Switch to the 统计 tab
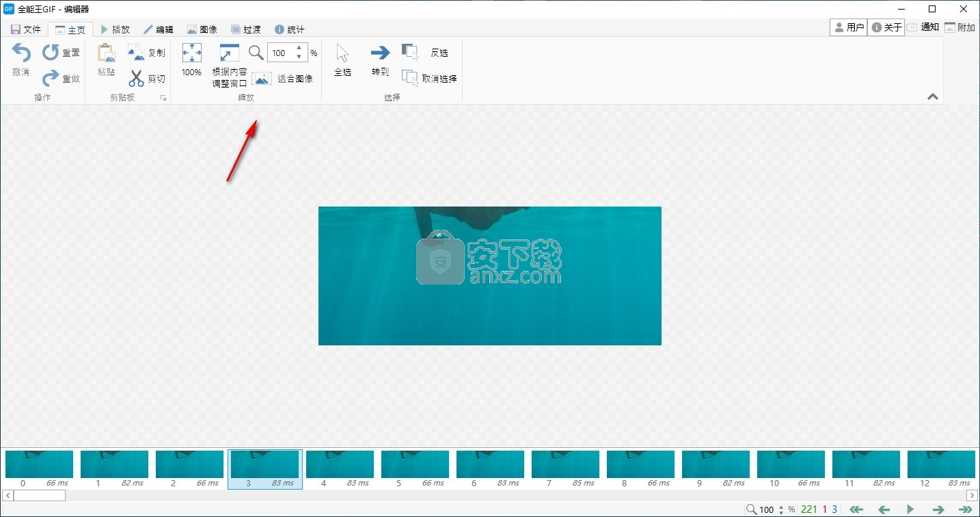Image resolution: width=980 pixels, height=517 pixels. pyautogui.click(x=290, y=29)
